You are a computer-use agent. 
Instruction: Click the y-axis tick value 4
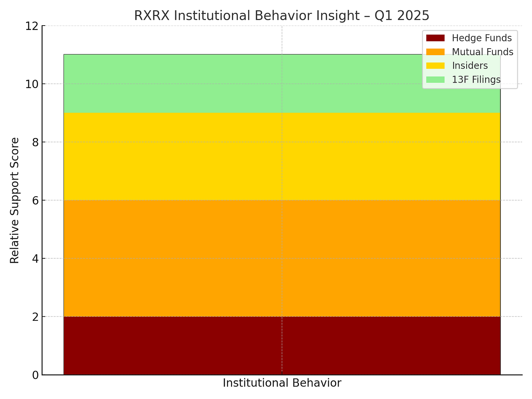coord(35,258)
